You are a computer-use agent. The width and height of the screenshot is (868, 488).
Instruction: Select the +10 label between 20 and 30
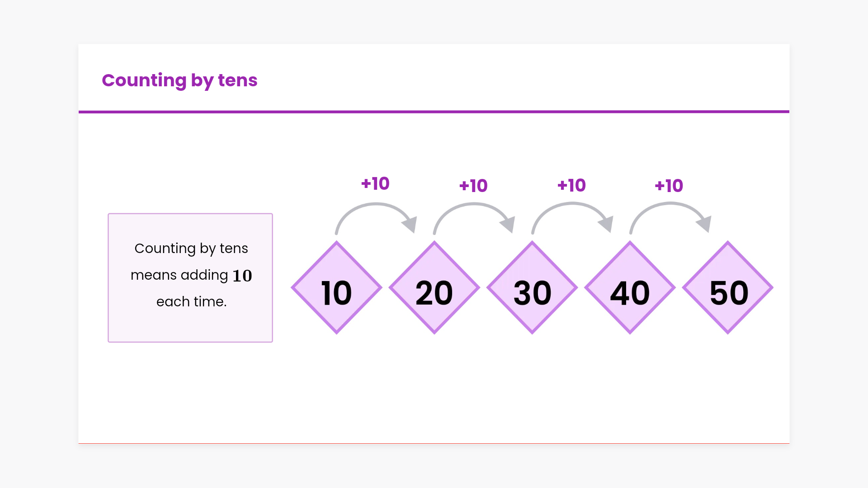[x=473, y=186]
